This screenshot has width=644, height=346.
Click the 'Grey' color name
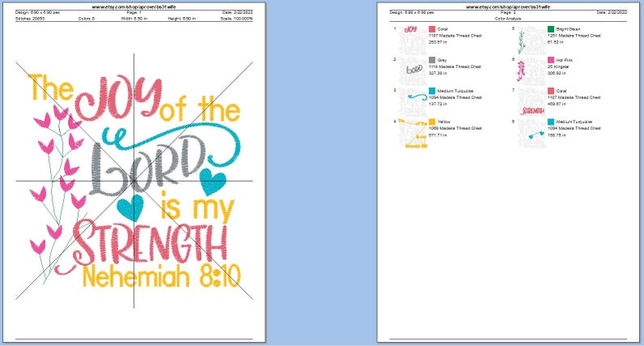point(442,60)
